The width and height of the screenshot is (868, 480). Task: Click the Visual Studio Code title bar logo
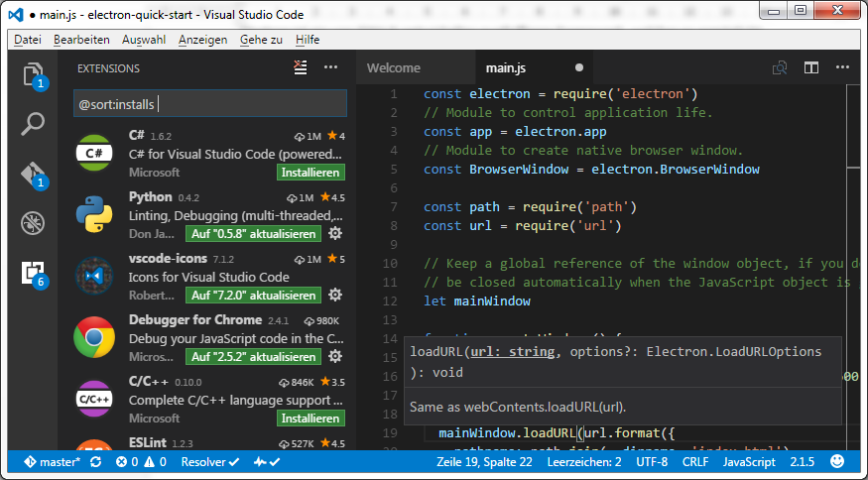[x=16, y=15]
